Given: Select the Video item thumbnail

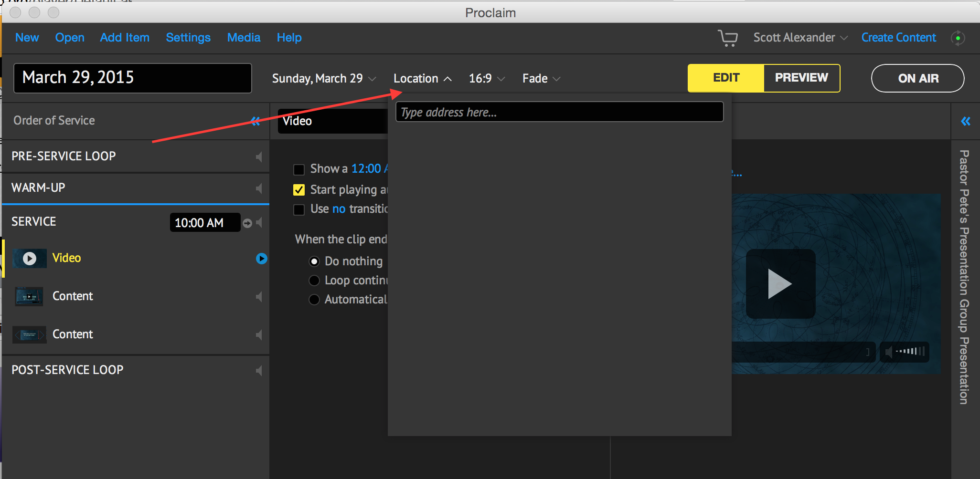Looking at the screenshot, I should [29, 259].
